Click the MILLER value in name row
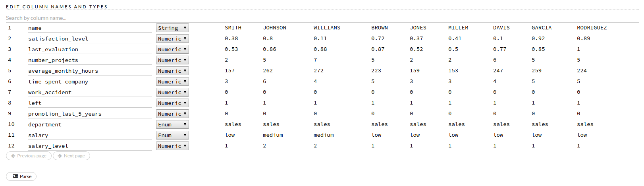Viewport: 644px width, 186px height. [458, 28]
